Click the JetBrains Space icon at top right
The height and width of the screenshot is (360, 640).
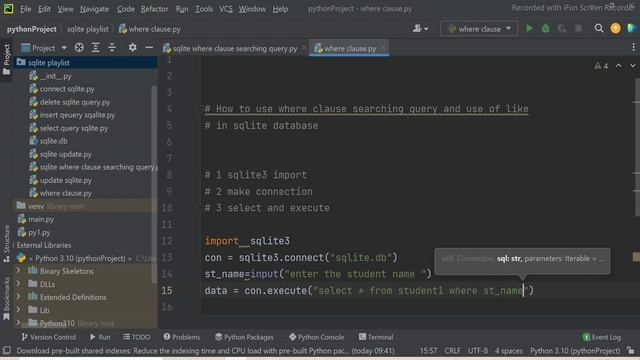tap(631, 28)
